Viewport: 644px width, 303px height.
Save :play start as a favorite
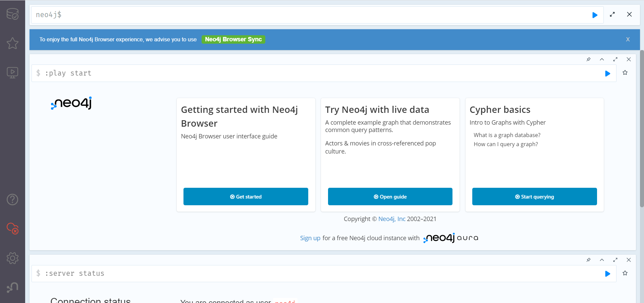625,73
